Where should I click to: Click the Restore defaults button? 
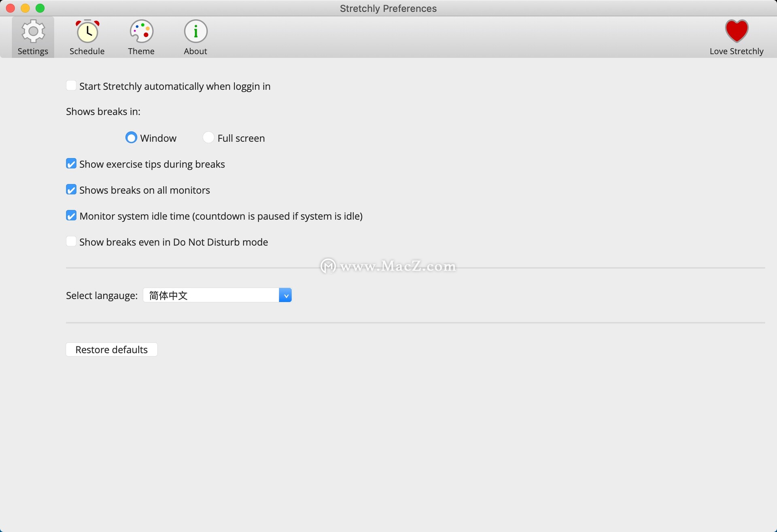tap(112, 350)
